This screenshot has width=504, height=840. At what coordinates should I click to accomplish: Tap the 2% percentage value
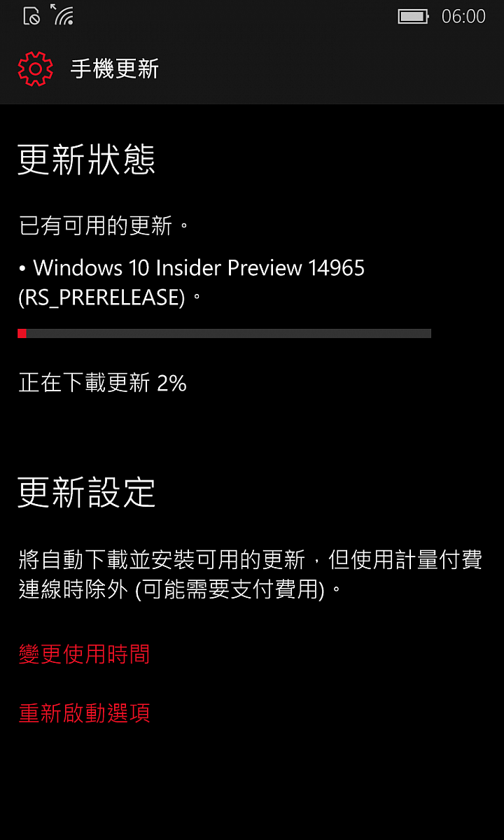click(x=171, y=383)
